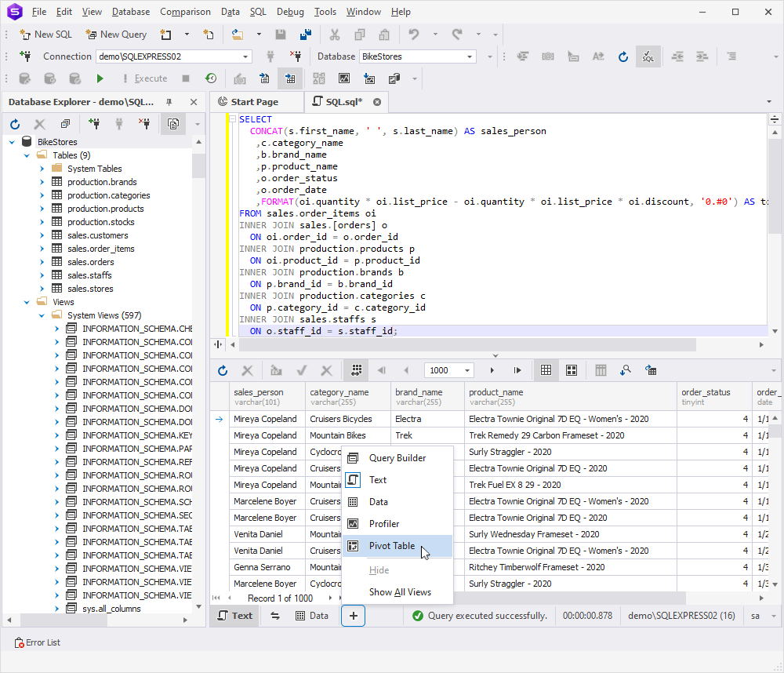The height and width of the screenshot is (673, 784).
Task: Click the Stop execution square icon
Action: click(x=186, y=78)
